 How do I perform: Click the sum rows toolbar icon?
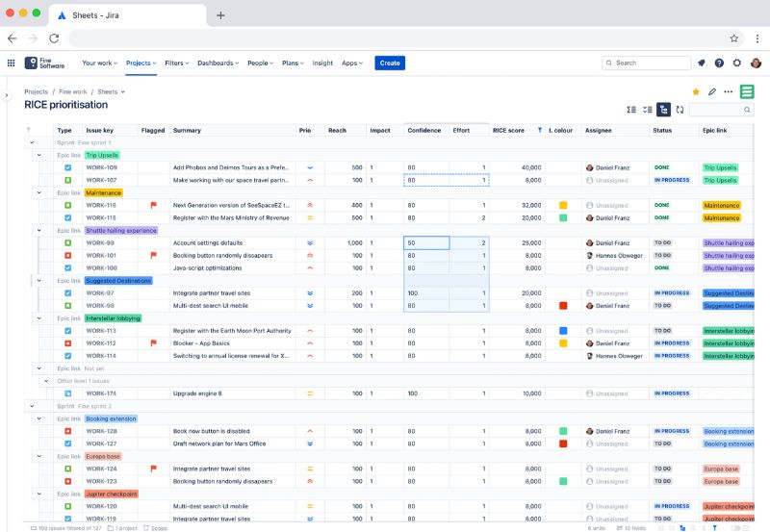click(x=631, y=110)
